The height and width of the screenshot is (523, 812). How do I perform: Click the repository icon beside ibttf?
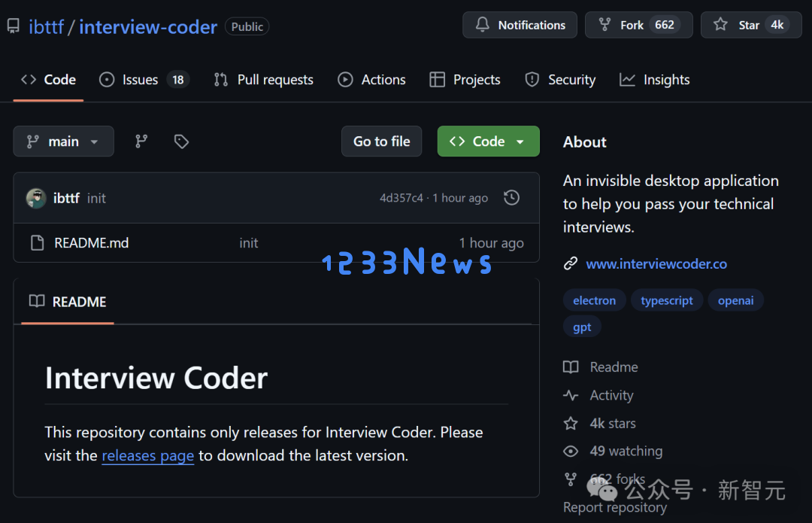coord(14,26)
